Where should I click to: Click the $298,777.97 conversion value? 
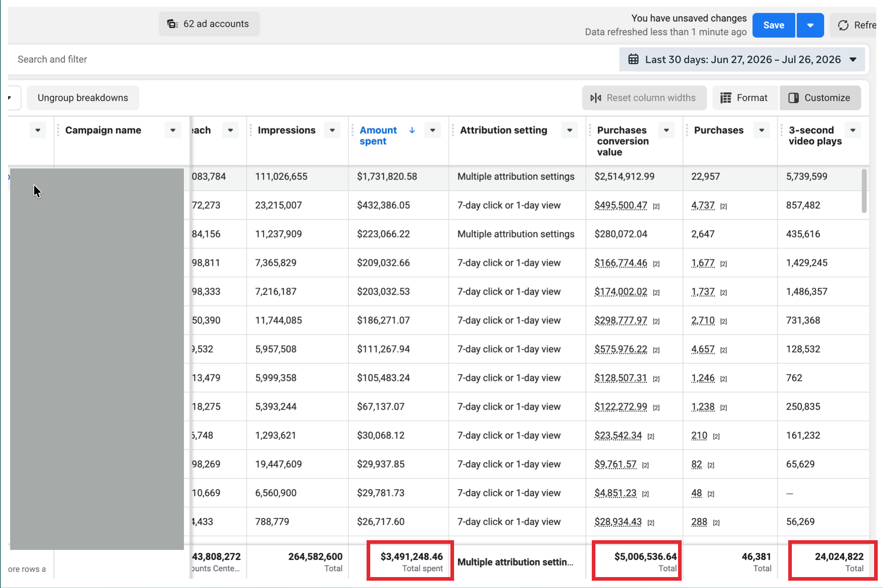pos(621,320)
